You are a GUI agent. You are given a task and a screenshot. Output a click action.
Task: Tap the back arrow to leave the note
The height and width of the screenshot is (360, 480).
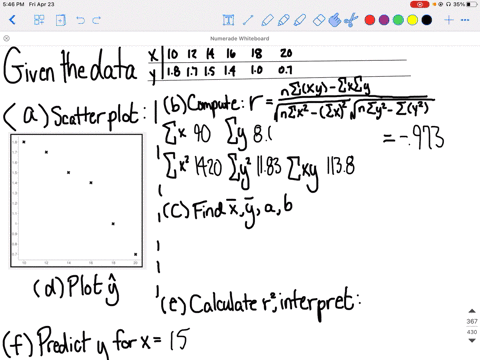(12, 20)
